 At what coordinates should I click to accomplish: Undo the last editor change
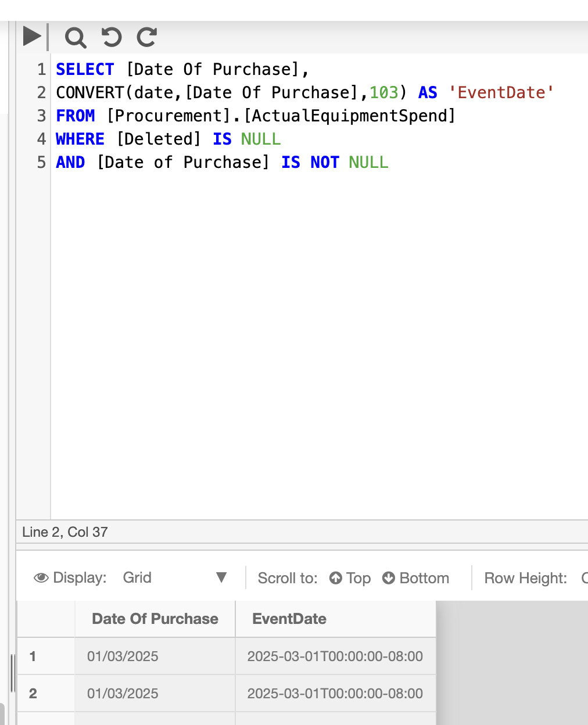[x=112, y=37]
